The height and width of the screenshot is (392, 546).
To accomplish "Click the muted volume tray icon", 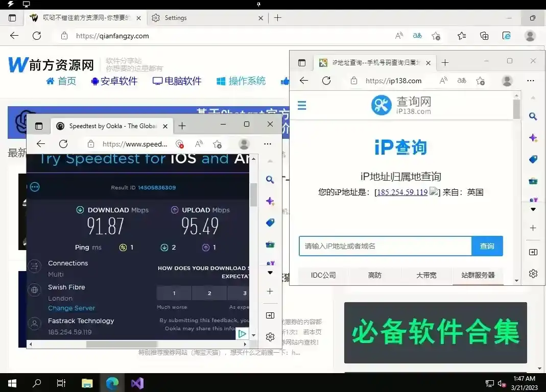I will pyautogui.click(x=502, y=384).
